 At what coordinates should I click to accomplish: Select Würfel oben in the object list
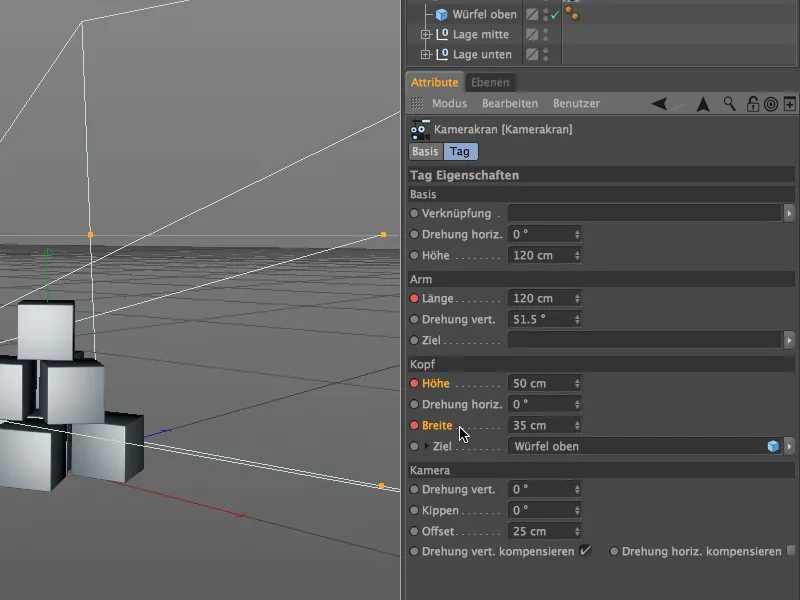(484, 15)
